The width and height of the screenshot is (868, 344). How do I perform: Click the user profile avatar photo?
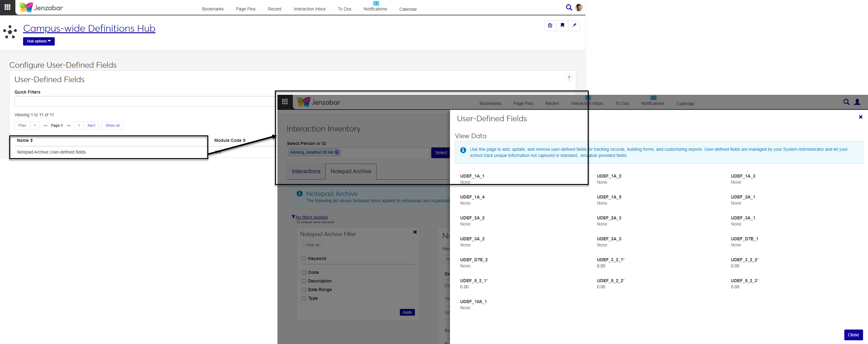tap(579, 7)
